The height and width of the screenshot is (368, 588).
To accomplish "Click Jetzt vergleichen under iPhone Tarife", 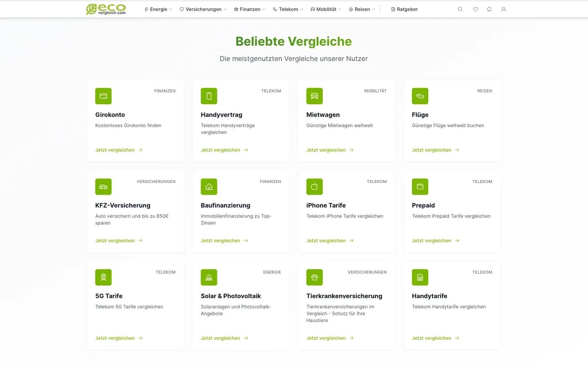I will [330, 240].
